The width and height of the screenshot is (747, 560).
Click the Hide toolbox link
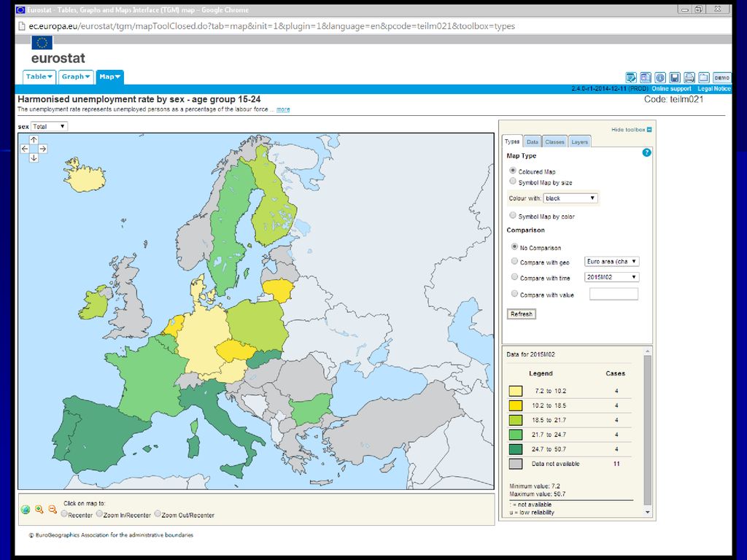click(628, 130)
